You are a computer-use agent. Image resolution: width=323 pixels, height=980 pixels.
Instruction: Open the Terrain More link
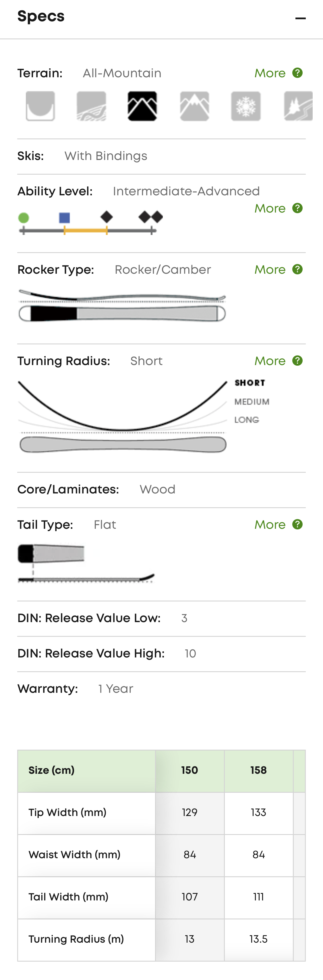click(270, 73)
